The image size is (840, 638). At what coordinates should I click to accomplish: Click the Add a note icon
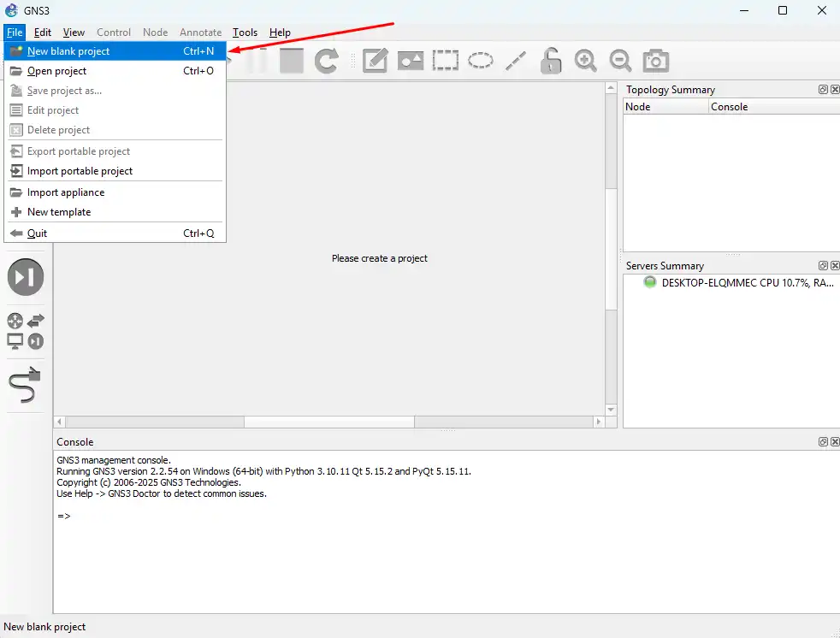[x=376, y=61]
